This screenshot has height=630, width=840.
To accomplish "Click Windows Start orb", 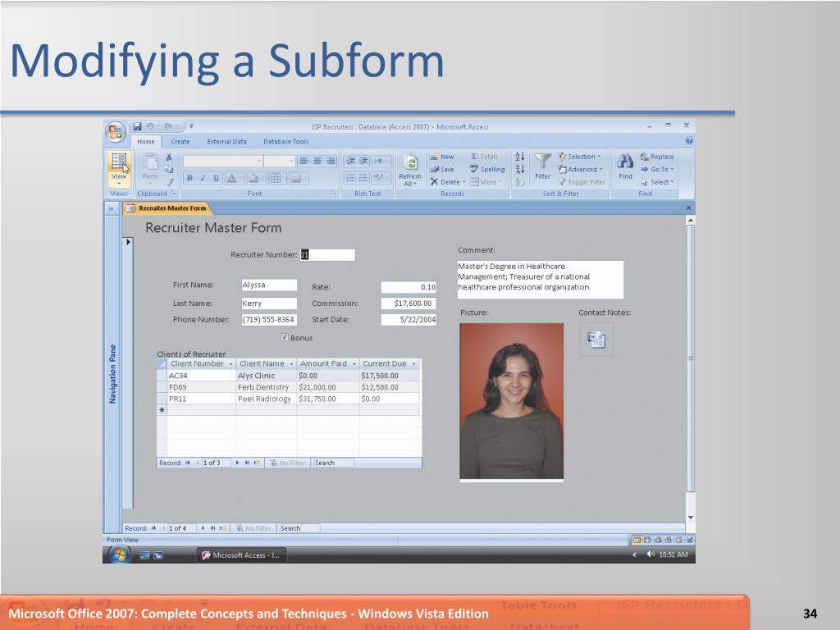I will point(119,555).
